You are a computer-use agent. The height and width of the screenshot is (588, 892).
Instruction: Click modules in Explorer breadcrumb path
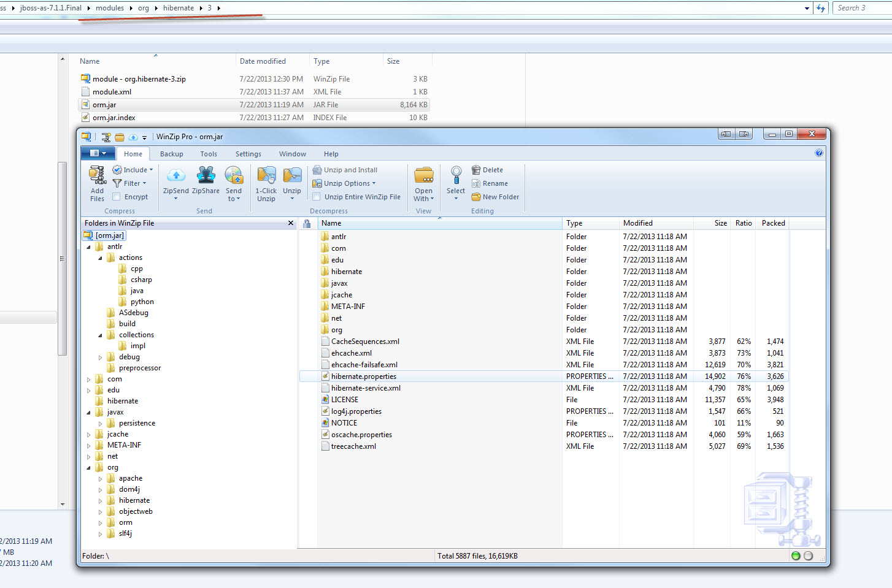[x=110, y=8]
